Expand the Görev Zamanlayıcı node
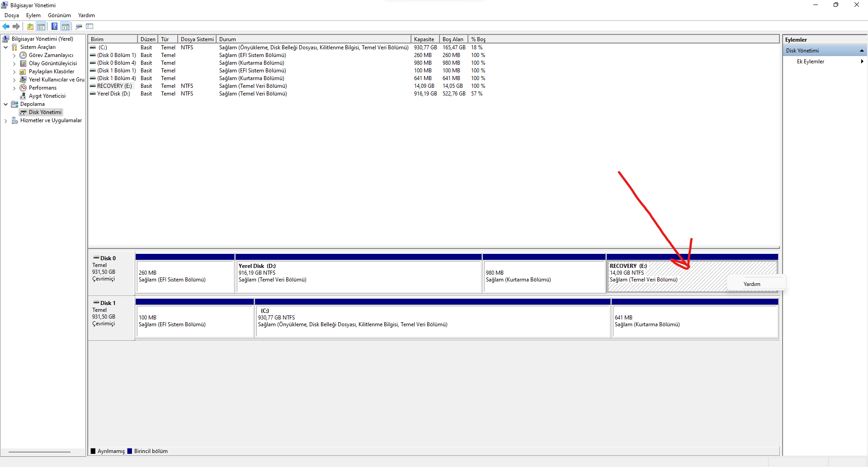Viewport: 868px width, 467px height. (x=14, y=56)
